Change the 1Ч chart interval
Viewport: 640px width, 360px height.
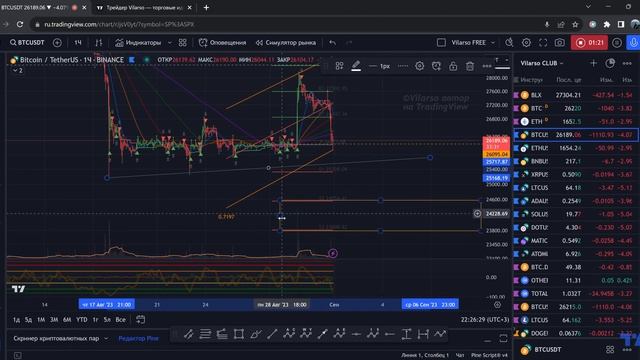coord(78,42)
